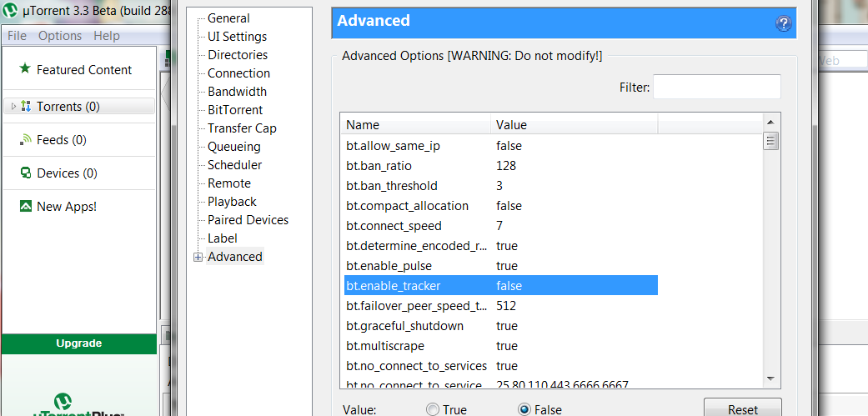Click the scrollbar up arrow of options list
868x416 pixels.
click(x=770, y=123)
